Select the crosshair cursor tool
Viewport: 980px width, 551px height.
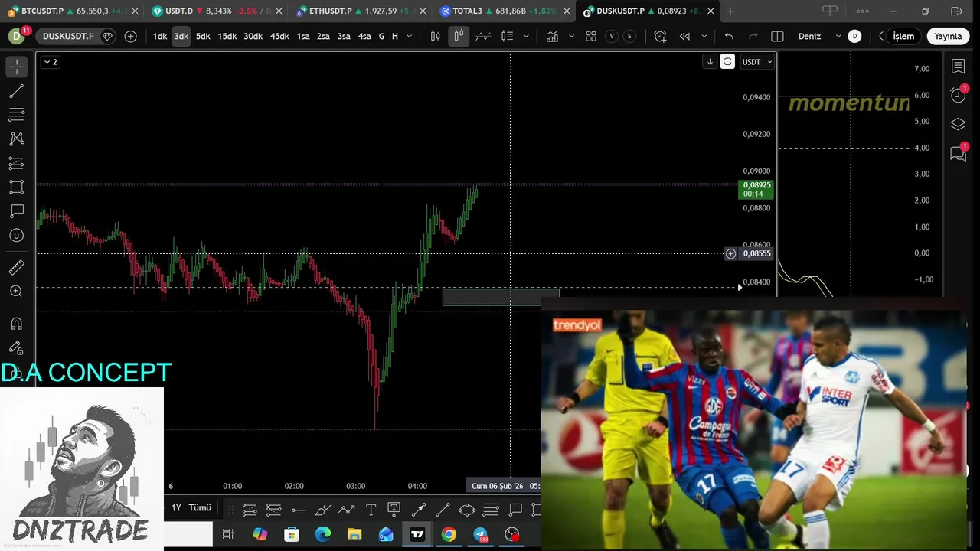16,67
